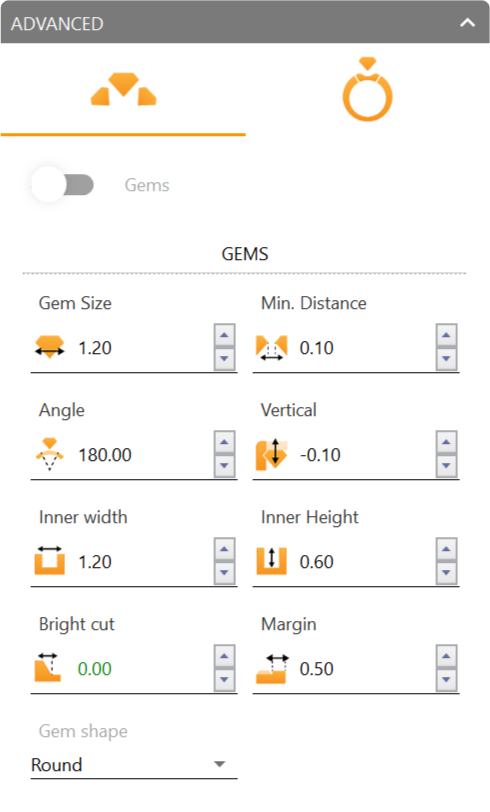The image size is (490, 812).
Task: Click the Inner Height 0.60 value field
Action: coord(365,562)
